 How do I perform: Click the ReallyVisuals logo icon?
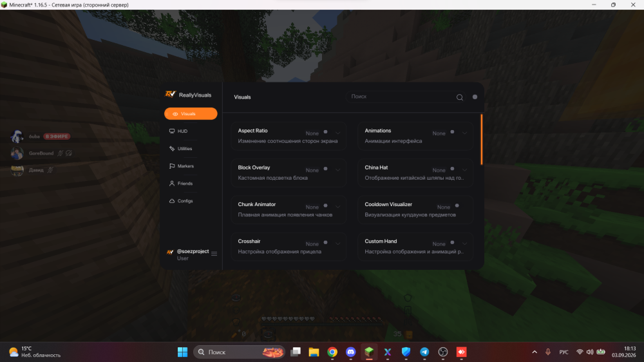click(x=170, y=95)
